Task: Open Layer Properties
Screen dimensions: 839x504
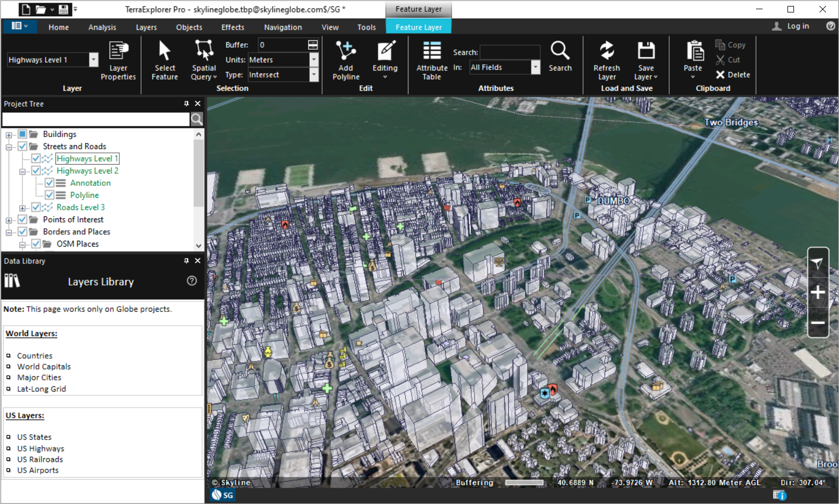Action: pos(118,61)
